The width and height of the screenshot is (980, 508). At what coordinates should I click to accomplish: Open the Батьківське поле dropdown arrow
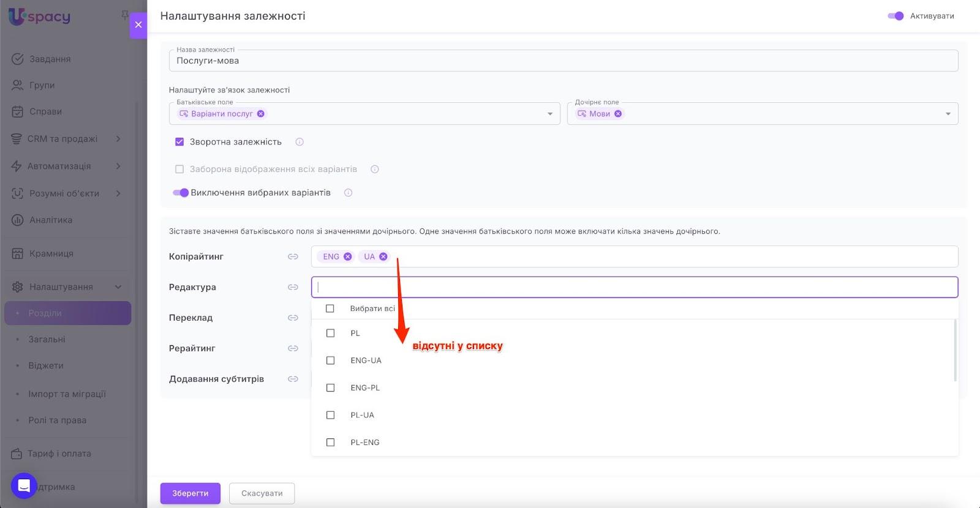[x=549, y=114]
